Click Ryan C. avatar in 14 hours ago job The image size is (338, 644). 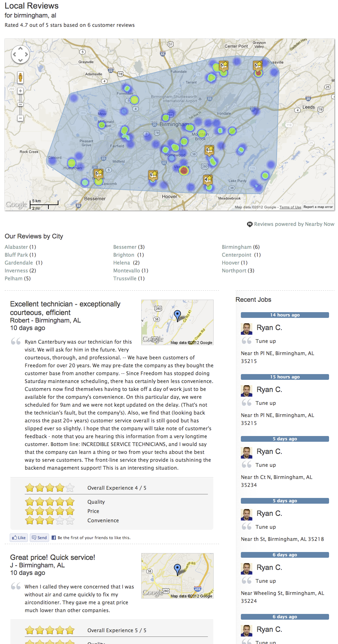247,329
